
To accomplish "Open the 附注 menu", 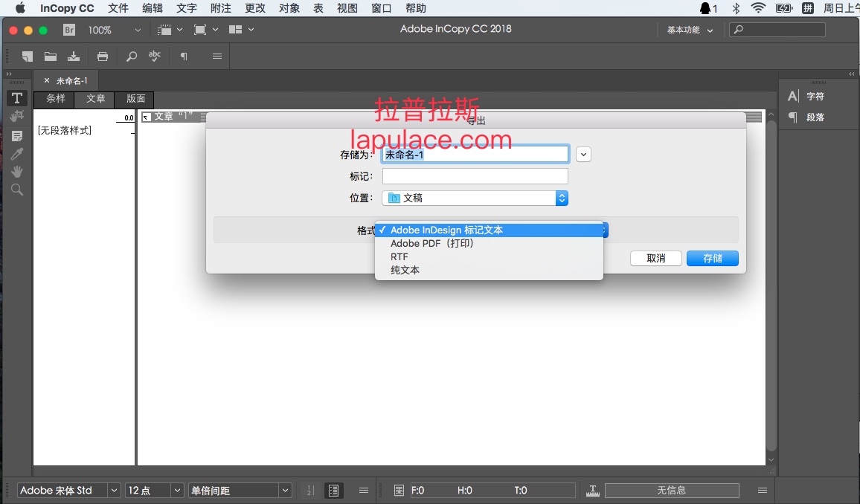I will point(221,8).
